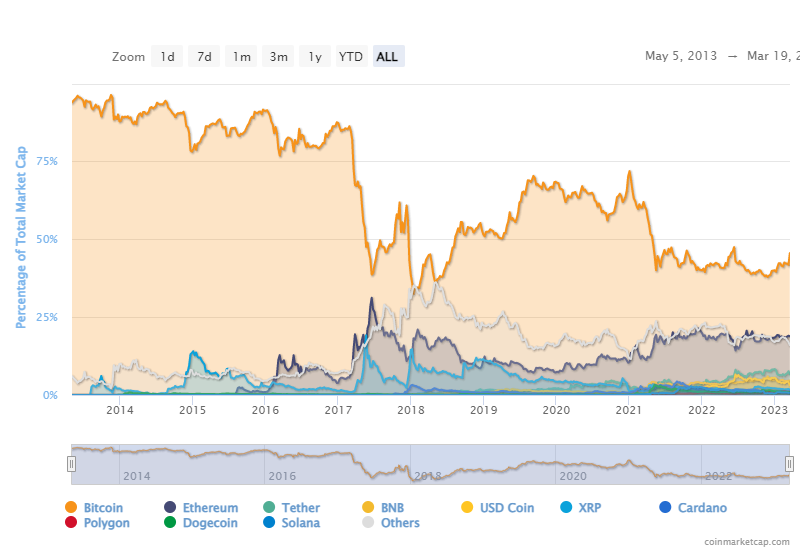Select the 1m zoom option
Screen dimensions: 800x550
click(241, 57)
